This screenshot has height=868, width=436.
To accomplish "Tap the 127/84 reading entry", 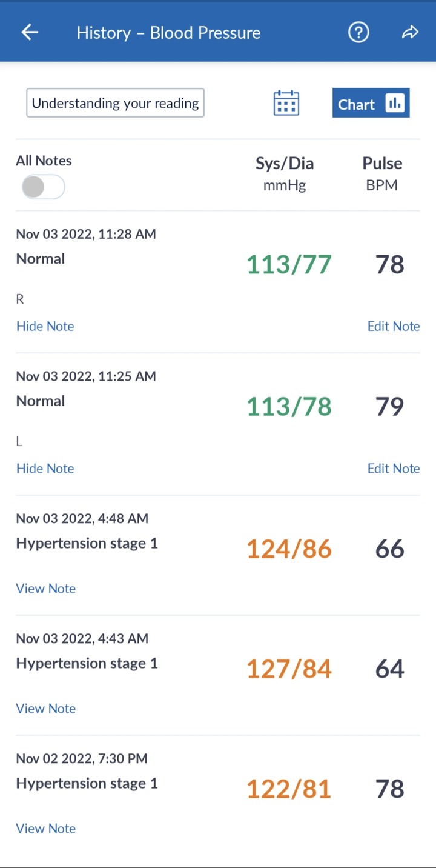I will click(x=289, y=669).
